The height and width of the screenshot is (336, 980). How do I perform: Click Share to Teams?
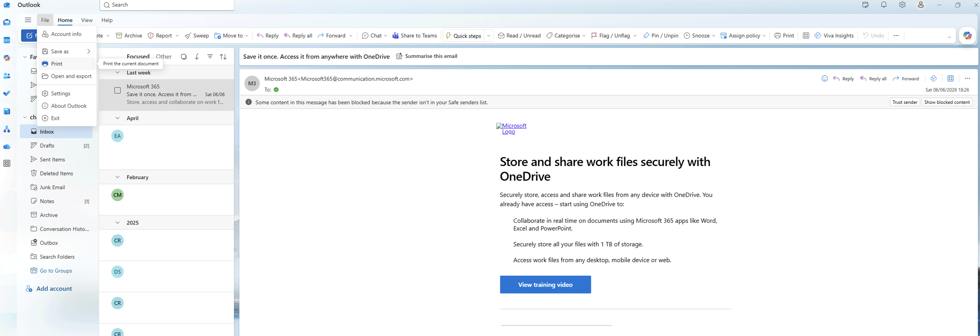(x=414, y=35)
